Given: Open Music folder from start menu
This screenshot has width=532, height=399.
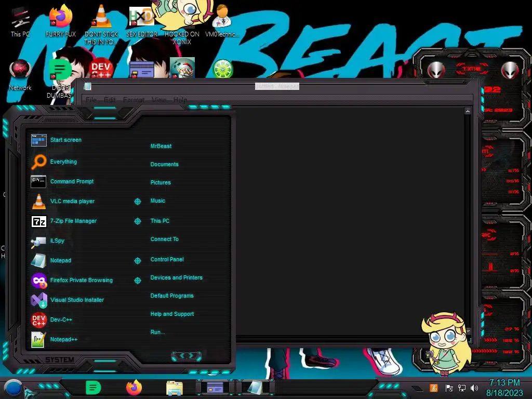Looking at the screenshot, I should 158,201.
